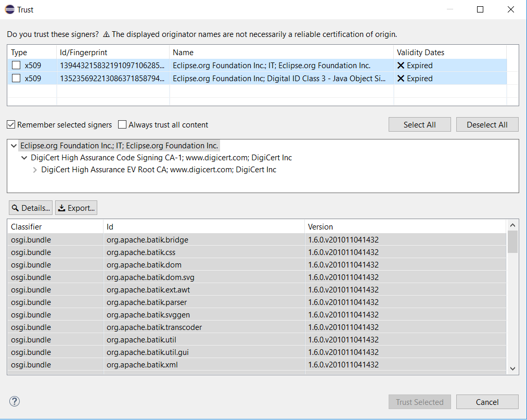Screen dimensions: 527x420
Task: Sort signers by Type column header
Action: pos(32,53)
